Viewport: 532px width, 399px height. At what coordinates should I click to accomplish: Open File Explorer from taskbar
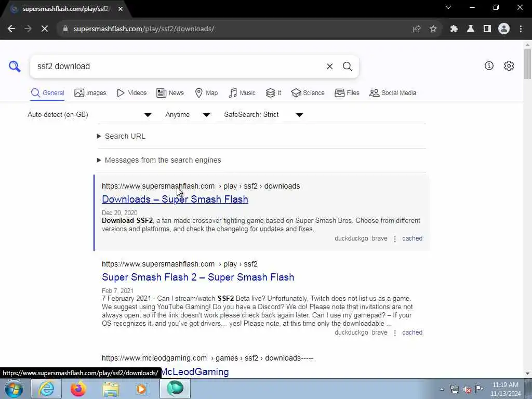click(x=111, y=389)
